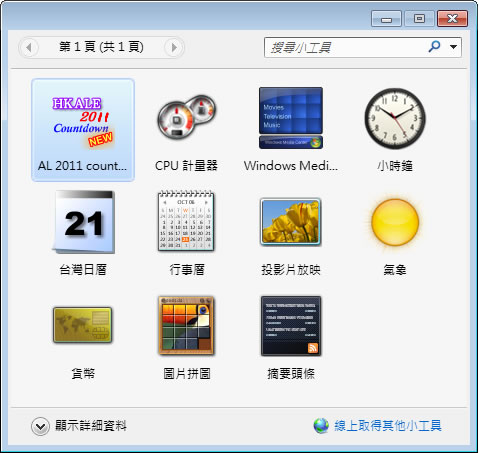This screenshot has height=453, width=479.
Task: Select the CPU 計量器 gauge gadget icon
Action: pyautogui.click(x=187, y=118)
